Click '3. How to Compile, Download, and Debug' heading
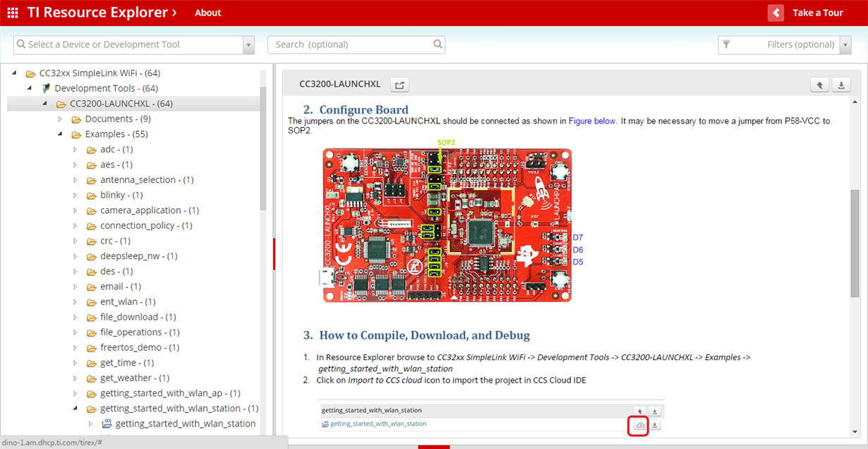 pos(416,335)
